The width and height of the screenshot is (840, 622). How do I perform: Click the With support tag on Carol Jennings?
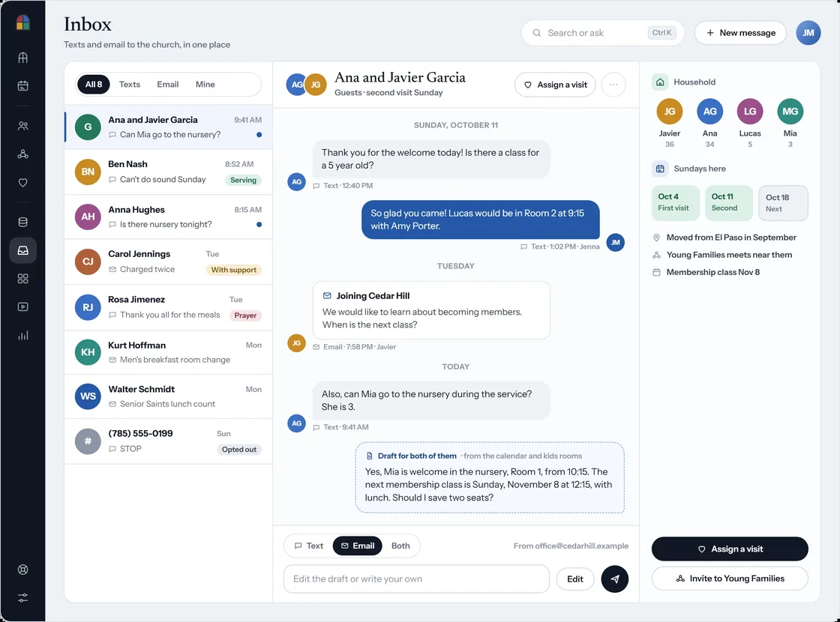coord(233,270)
